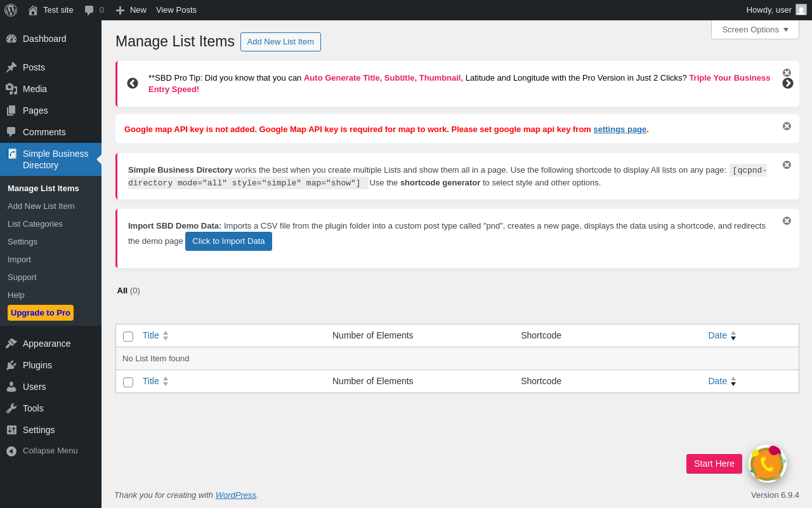This screenshot has width=812, height=508.
Task: Open the Appearance menu
Action: point(47,344)
